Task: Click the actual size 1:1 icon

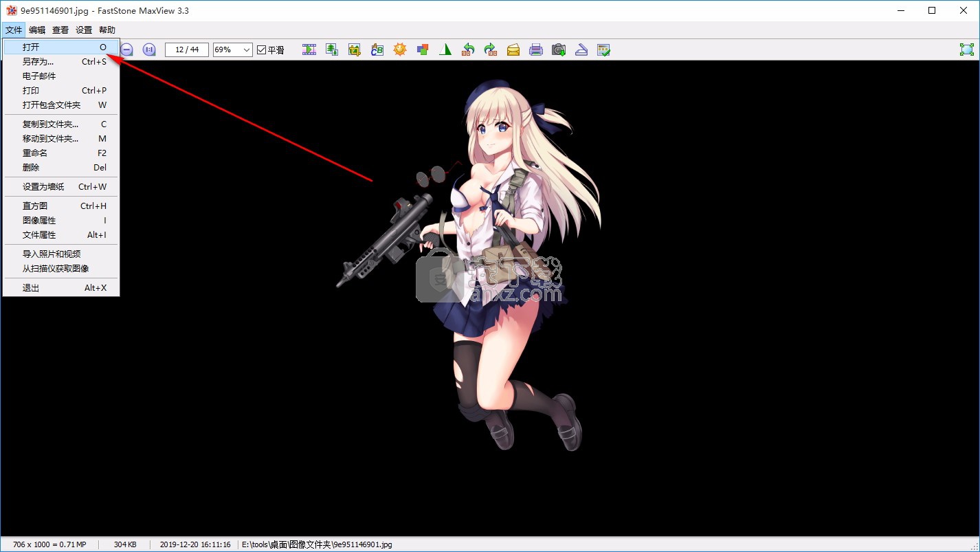Action: [x=149, y=49]
